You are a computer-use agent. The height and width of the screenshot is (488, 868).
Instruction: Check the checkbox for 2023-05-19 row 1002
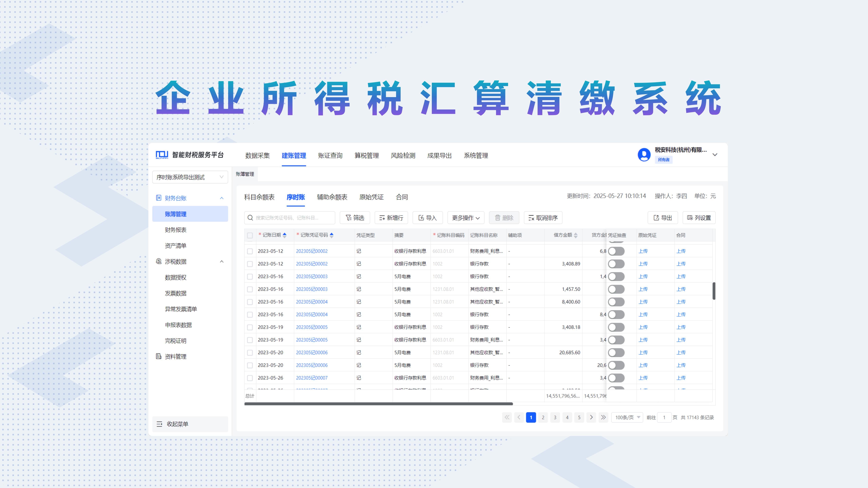pos(250,327)
